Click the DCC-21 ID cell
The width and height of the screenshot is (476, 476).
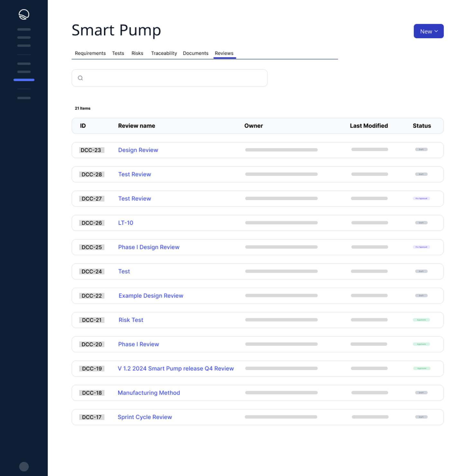[92, 320]
